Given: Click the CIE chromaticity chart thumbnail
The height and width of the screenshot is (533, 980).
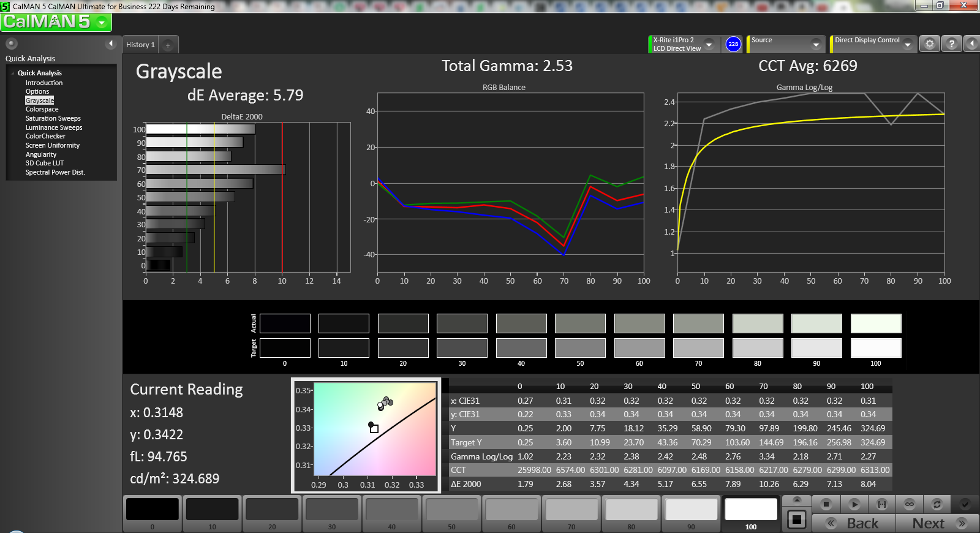Looking at the screenshot, I should [366, 435].
